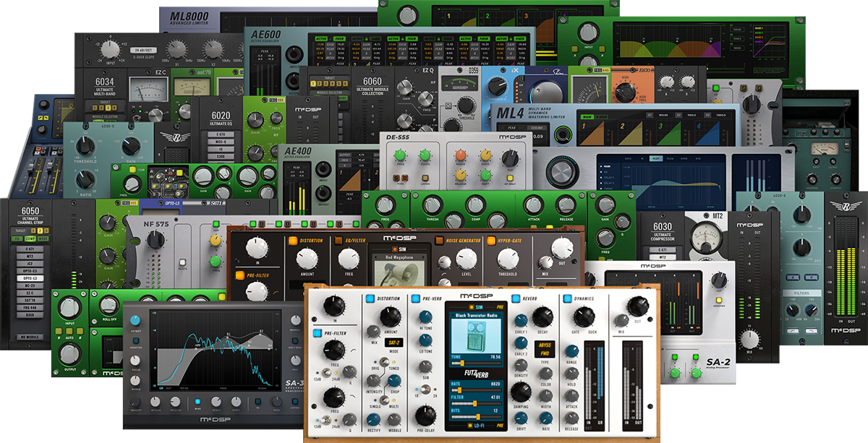Click FutzVerb Filter slider
The image size is (868, 443).
click(x=475, y=403)
